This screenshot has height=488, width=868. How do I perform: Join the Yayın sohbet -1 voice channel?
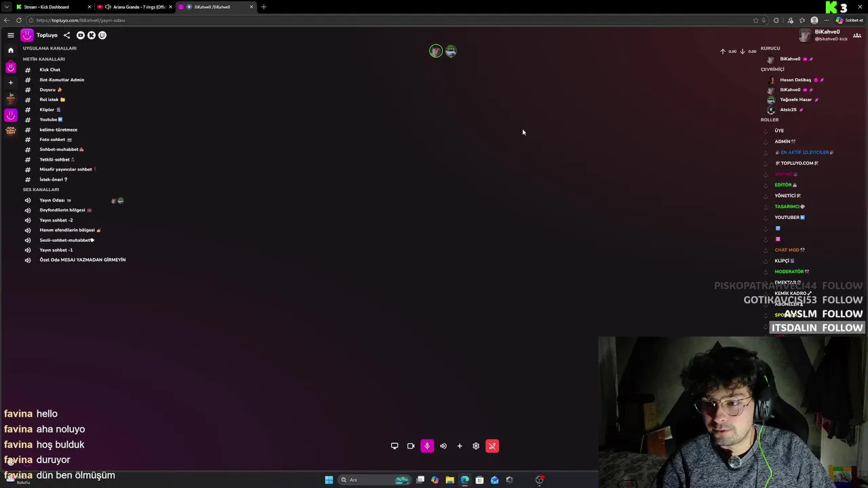(56, 250)
